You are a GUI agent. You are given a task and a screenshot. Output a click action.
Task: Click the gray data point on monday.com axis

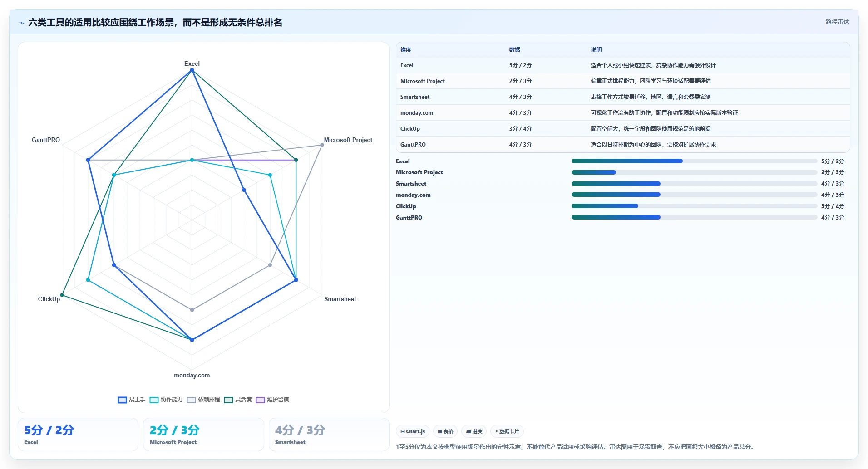pos(192,310)
